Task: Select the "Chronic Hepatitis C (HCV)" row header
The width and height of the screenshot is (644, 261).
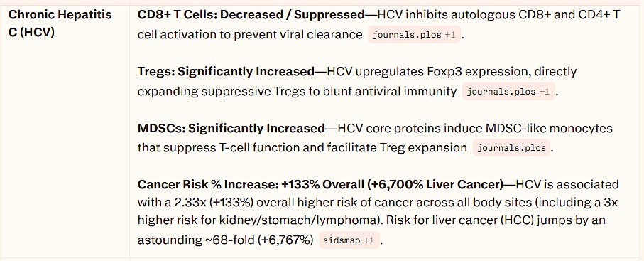Action: pos(60,23)
